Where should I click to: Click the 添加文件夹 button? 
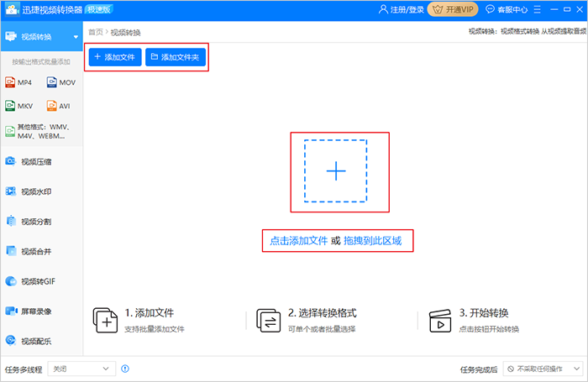click(176, 57)
